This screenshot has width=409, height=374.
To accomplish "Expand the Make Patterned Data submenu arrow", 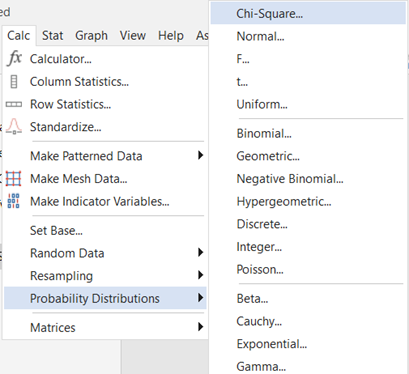I will (200, 155).
